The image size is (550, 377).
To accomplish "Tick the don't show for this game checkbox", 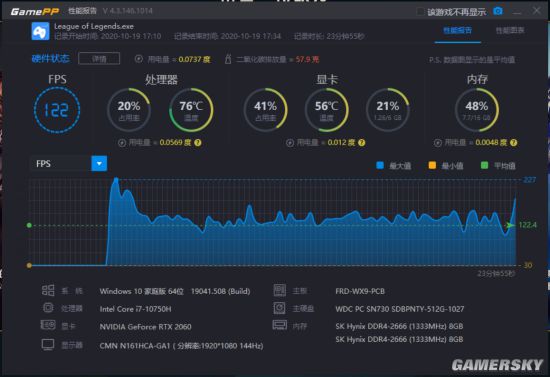I will point(420,12).
